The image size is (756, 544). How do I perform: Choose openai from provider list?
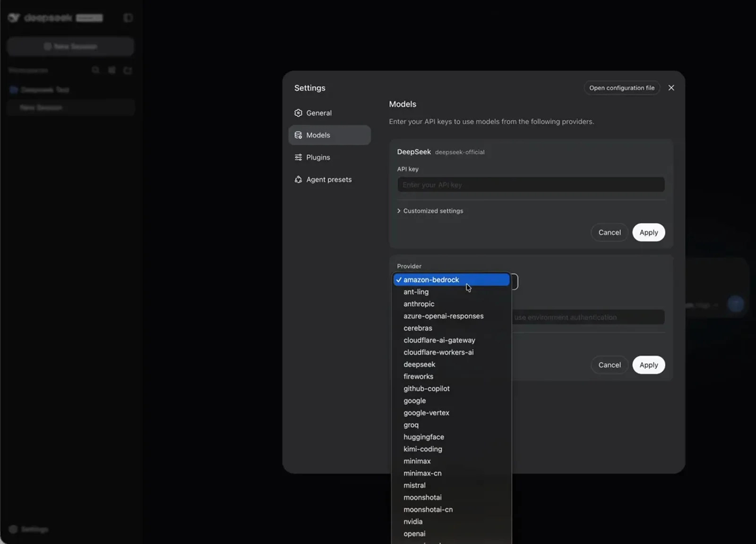click(451, 534)
